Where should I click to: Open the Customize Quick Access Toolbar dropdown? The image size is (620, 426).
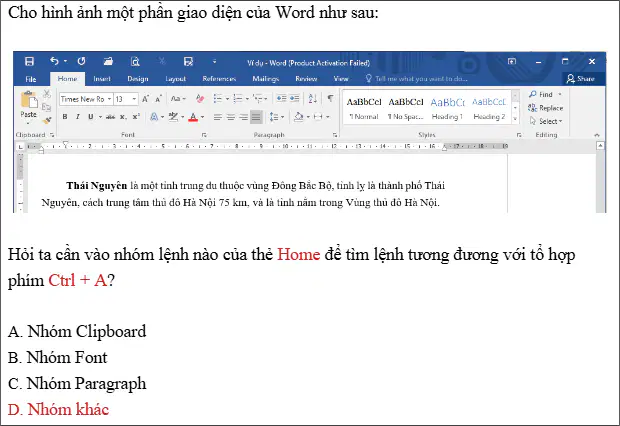coord(214,61)
